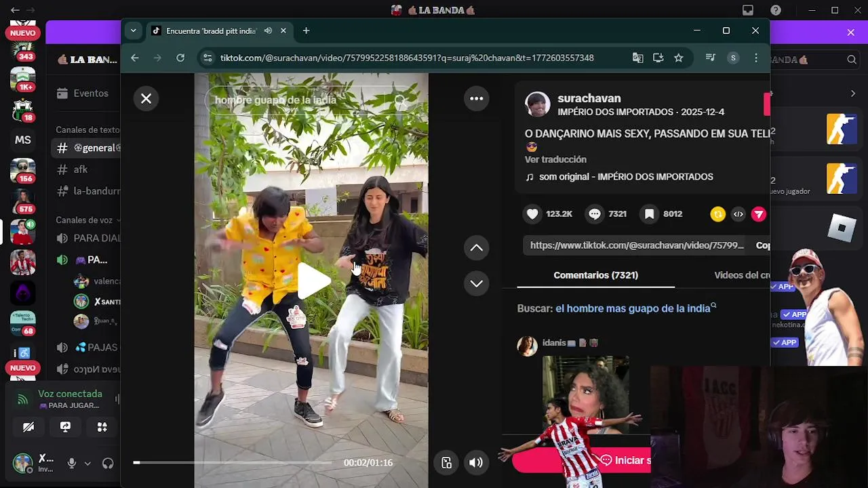Screen dimensions: 868x488
Task: Open the Discord help icon
Action: [776, 10]
